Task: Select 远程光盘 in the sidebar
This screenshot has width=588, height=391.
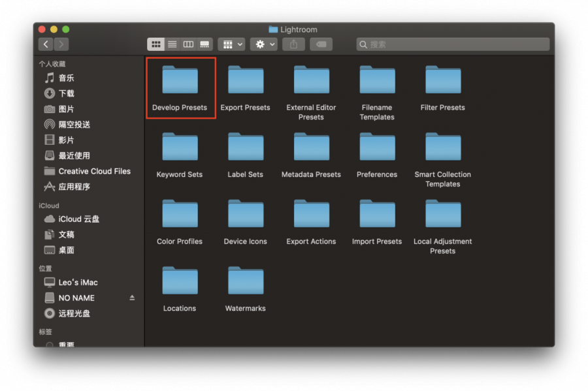Action: click(x=89, y=313)
